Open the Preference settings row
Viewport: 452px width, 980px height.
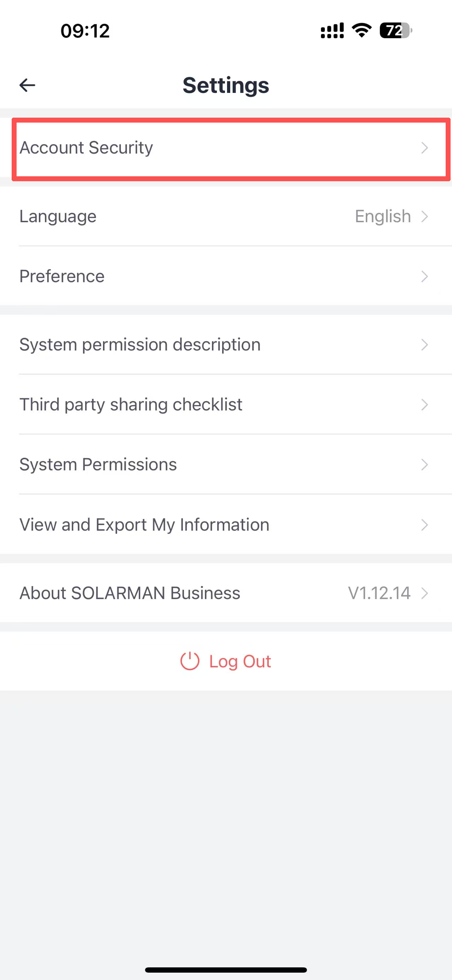coord(62,276)
